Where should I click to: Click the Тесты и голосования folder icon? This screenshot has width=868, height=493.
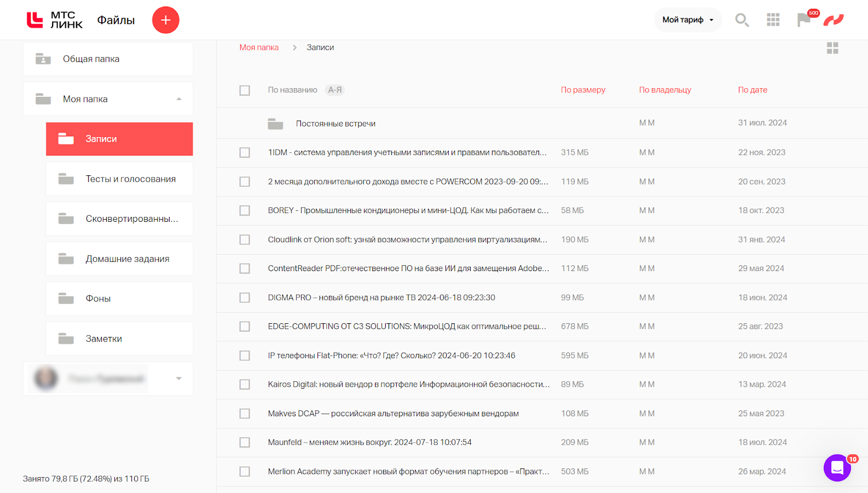[66, 179]
